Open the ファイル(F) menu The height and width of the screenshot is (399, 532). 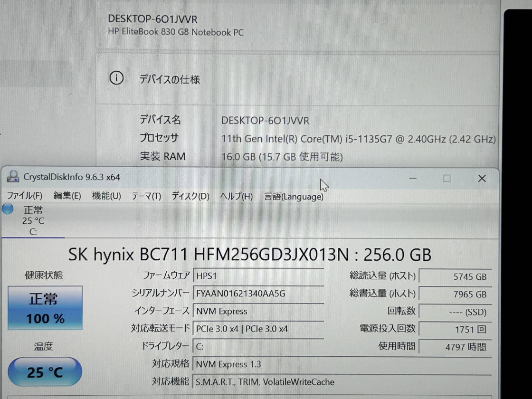tap(24, 196)
